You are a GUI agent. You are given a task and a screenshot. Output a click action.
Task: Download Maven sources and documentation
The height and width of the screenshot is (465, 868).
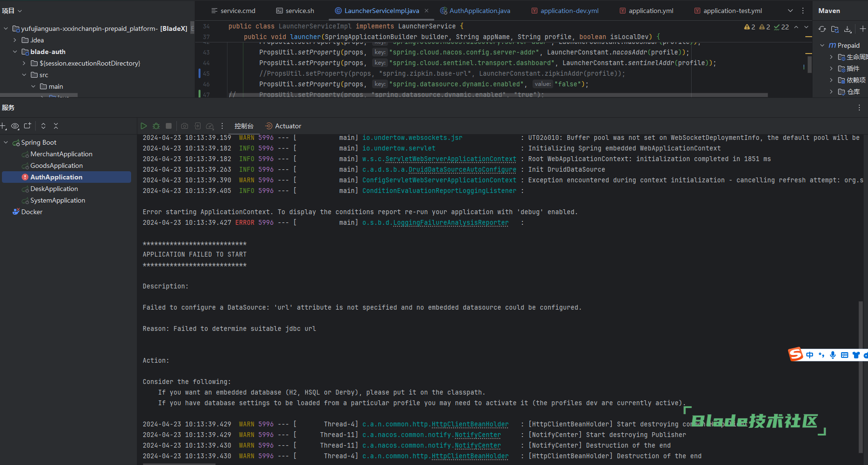pyautogui.click(x=848, y=29)
